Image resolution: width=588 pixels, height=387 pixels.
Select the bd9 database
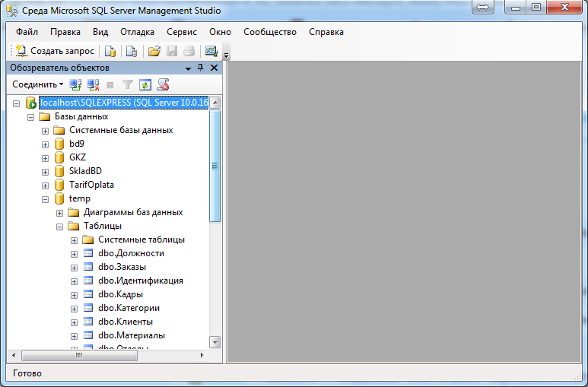click(77, 144)
